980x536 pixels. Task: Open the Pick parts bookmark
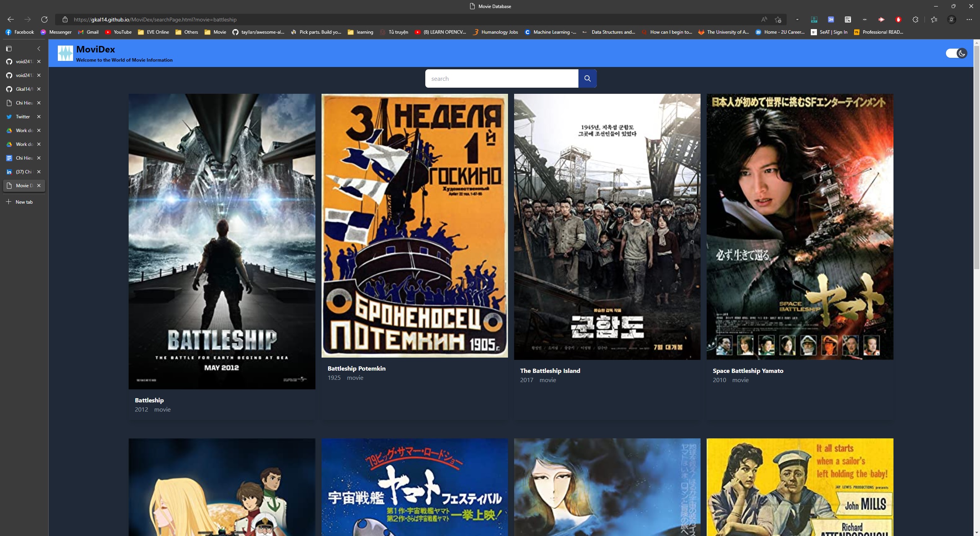click(x=316, y=32)
